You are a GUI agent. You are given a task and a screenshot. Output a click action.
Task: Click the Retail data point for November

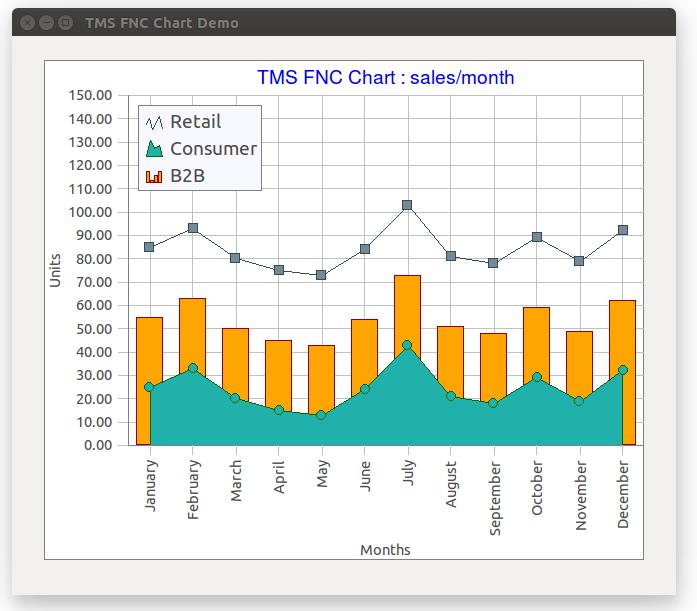[x=579, y=261]
